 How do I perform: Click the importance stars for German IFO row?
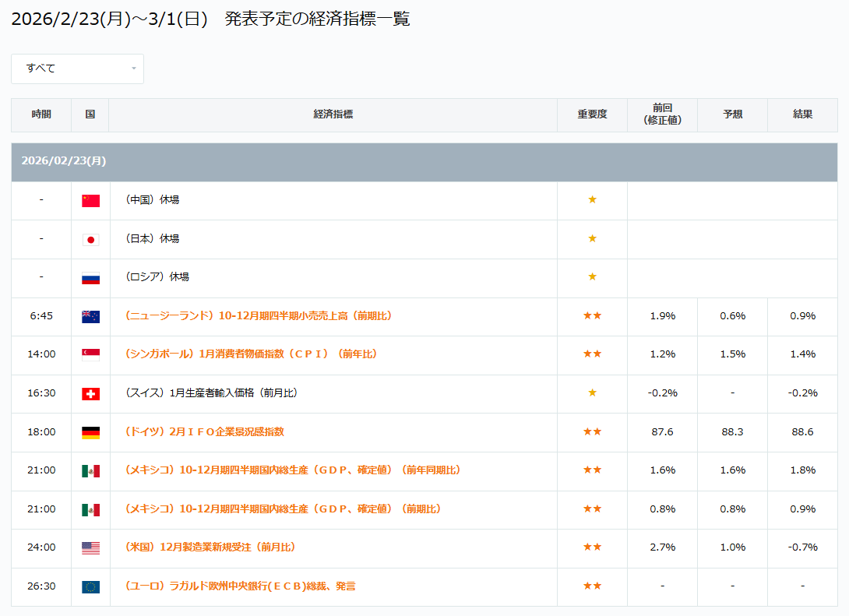coord(592,432)
